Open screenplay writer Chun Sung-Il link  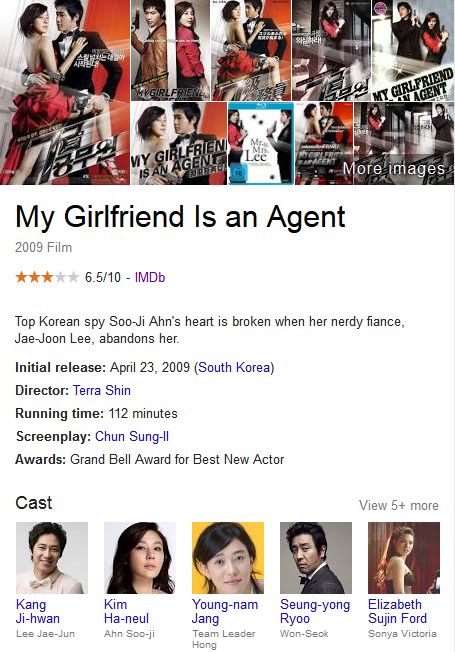132,437
